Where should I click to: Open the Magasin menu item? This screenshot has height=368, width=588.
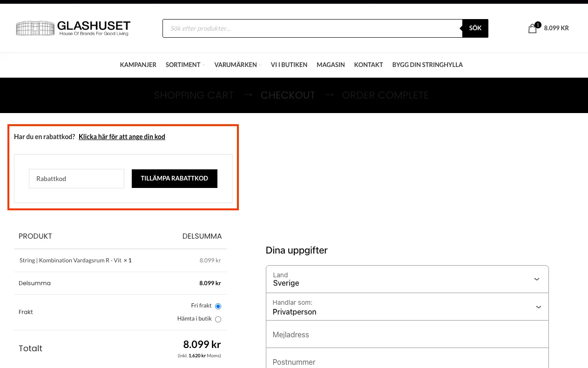click(x=331, y=65)
